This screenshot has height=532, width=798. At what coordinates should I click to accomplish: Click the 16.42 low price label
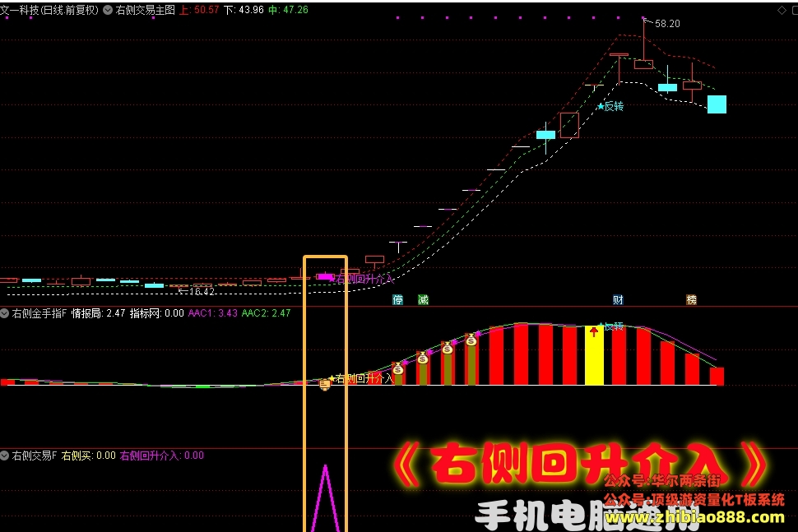(x=202, y=291)
